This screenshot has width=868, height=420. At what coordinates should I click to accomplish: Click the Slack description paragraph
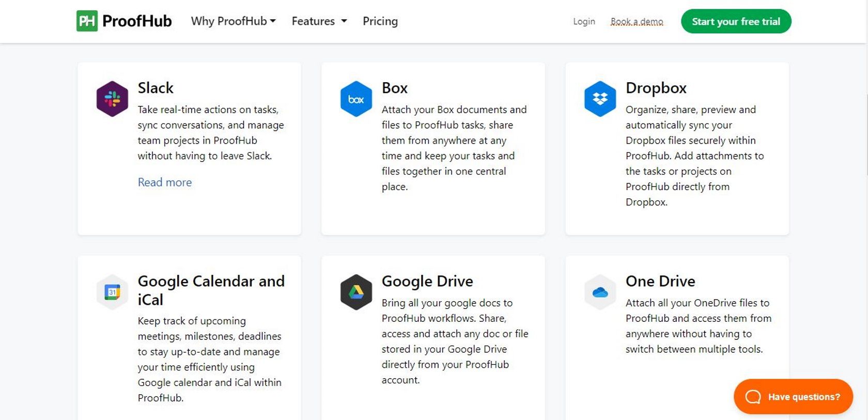click(211, 133)
